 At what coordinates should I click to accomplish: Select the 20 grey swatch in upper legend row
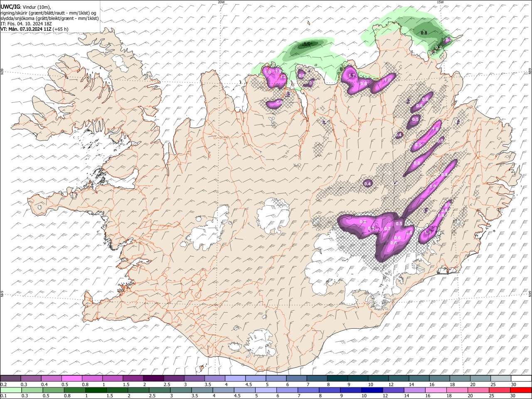point(480,379)
